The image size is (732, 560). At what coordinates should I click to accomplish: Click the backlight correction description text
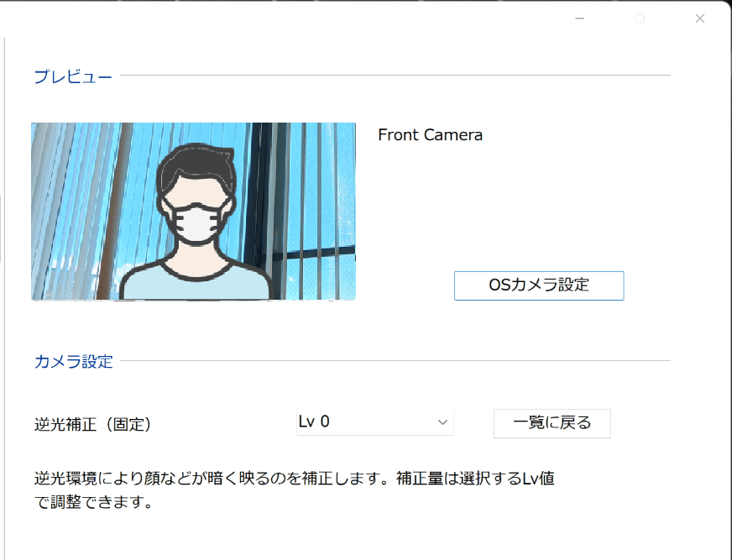click(294, 490)
